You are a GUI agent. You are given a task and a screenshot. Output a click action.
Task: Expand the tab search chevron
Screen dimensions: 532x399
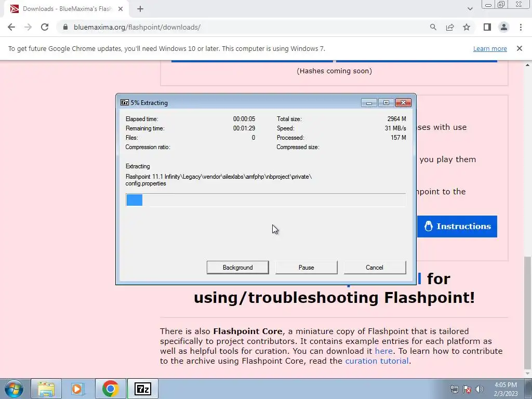(x=470, y=9)
